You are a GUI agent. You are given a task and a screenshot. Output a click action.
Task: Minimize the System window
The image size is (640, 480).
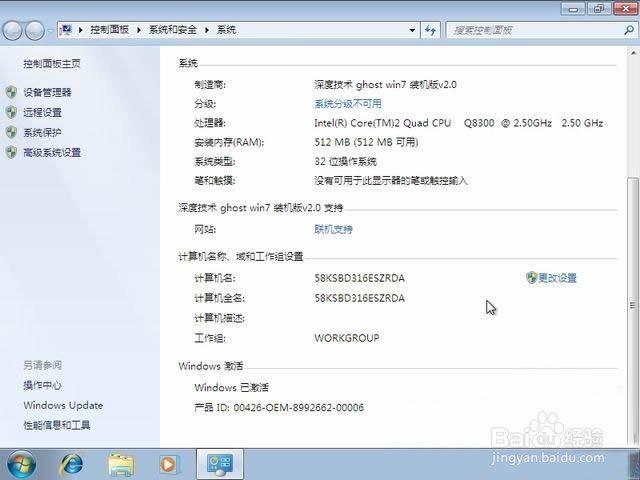pos(574,9)
